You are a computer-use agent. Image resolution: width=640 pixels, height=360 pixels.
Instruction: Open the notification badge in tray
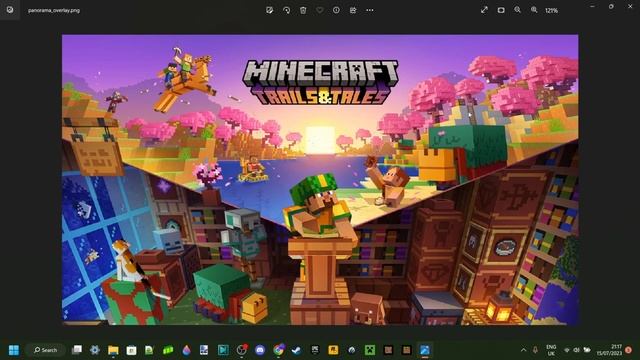coord(629,350)
